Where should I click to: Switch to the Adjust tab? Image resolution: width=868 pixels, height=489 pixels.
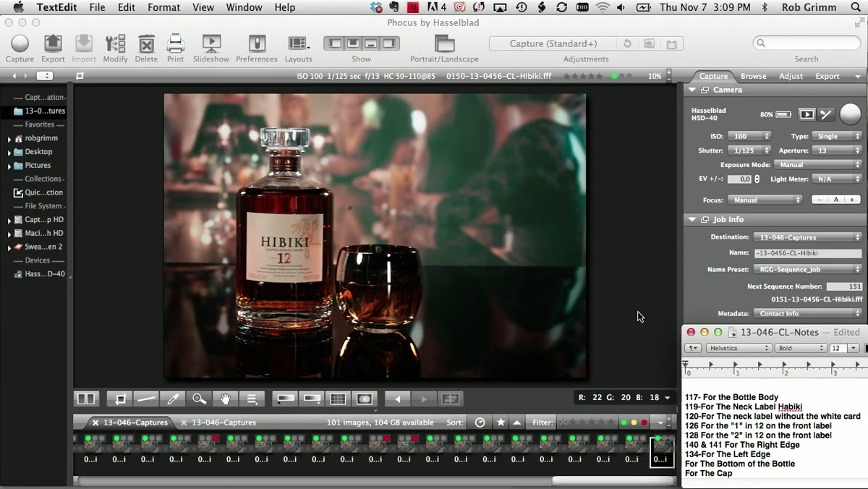click(x=791, y=76)
